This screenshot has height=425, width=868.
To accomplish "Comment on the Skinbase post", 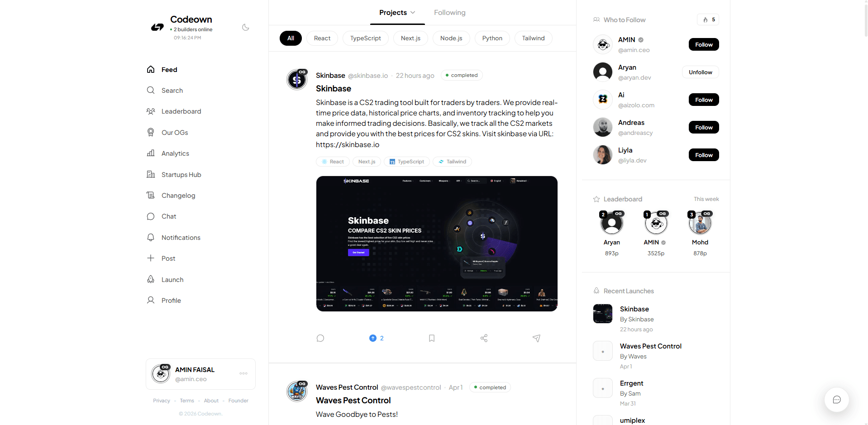I will pyautogui.click(x=320, y=338).
